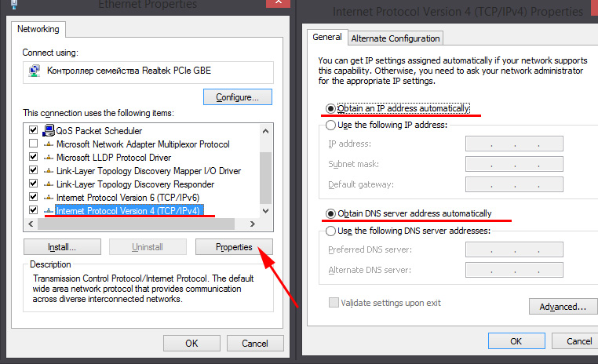Screen dimensions: 598x364
Task: Toggle Link-Layer Topology Discovery Responder checkbox
Action: [x=34, y=184]
